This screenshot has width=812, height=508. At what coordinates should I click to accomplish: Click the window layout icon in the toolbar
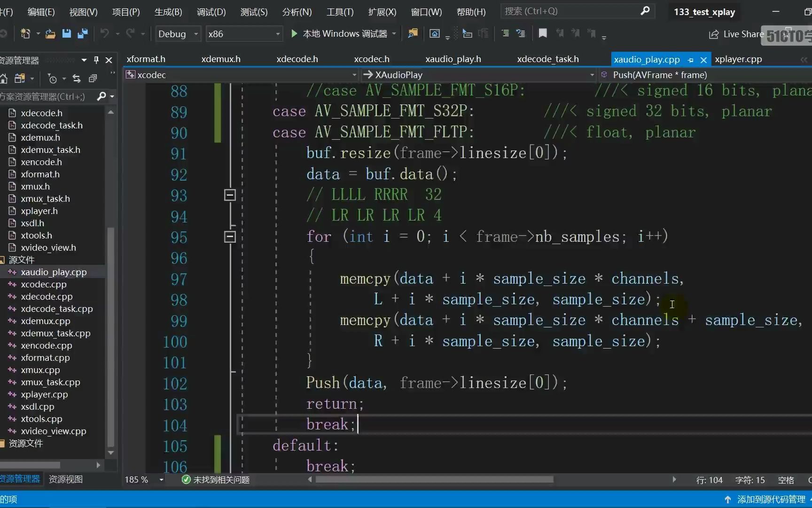click(435, 34)
